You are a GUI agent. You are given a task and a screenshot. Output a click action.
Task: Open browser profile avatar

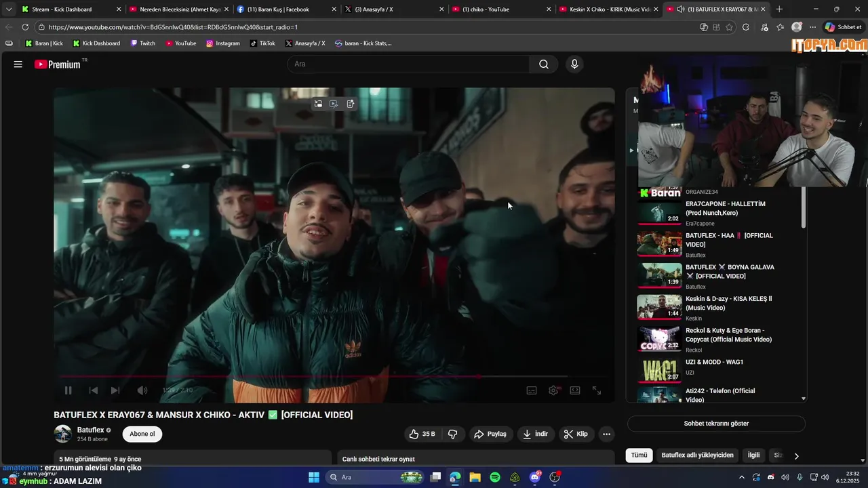[797, 27]
